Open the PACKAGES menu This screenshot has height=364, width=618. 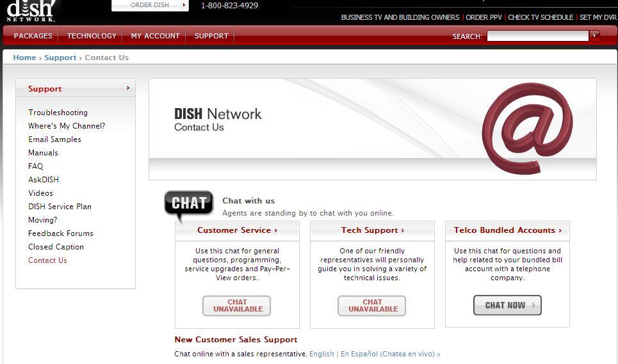[x=33, y=36]
